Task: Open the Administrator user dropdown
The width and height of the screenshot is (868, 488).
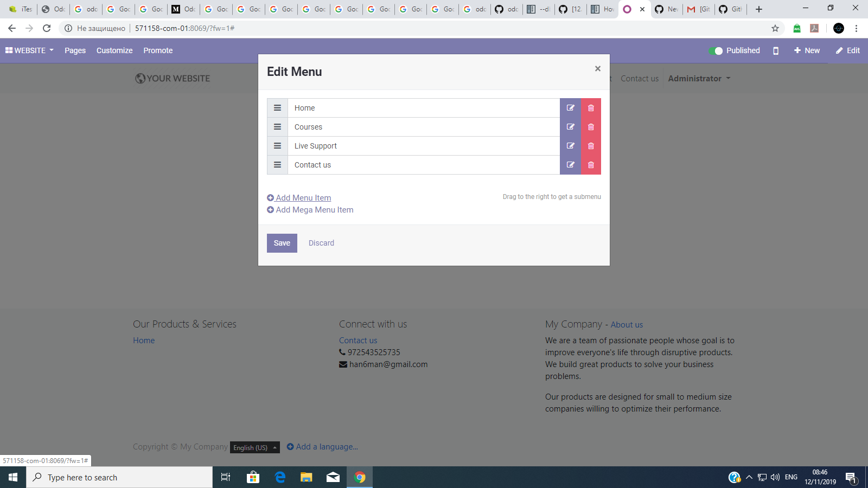Action: click(699, 79)
